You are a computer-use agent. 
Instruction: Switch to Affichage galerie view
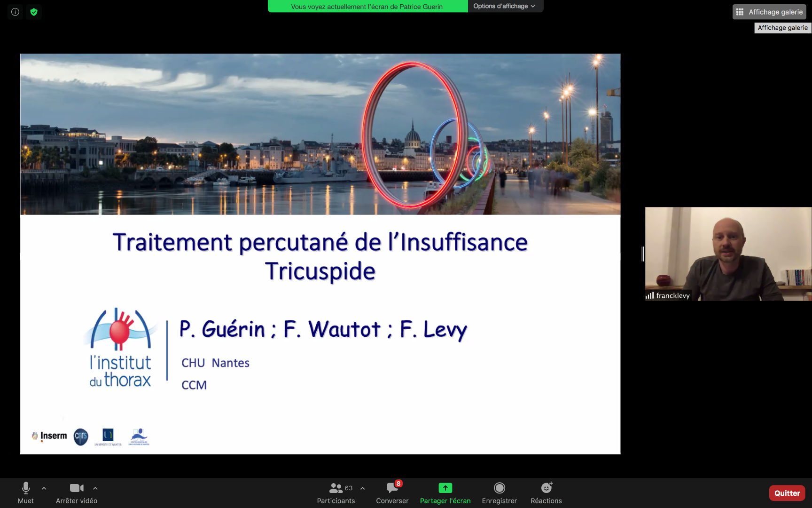pos(769,12)
